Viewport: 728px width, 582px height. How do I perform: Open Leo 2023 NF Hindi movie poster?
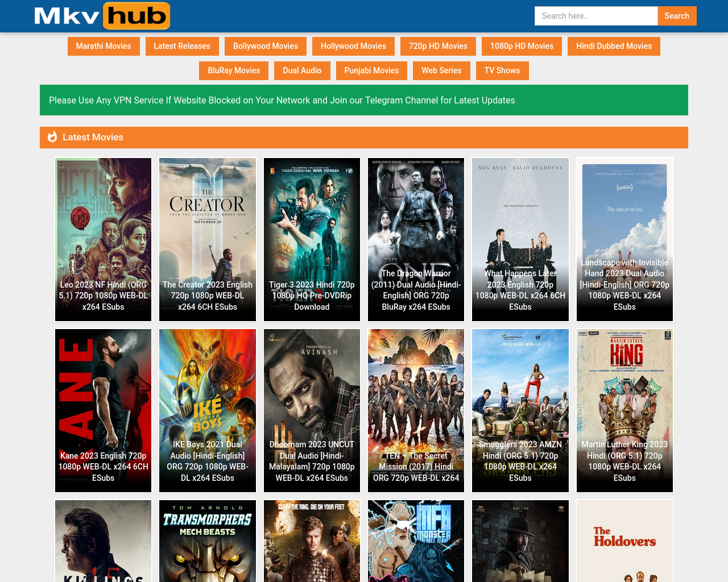click(104, 240)
